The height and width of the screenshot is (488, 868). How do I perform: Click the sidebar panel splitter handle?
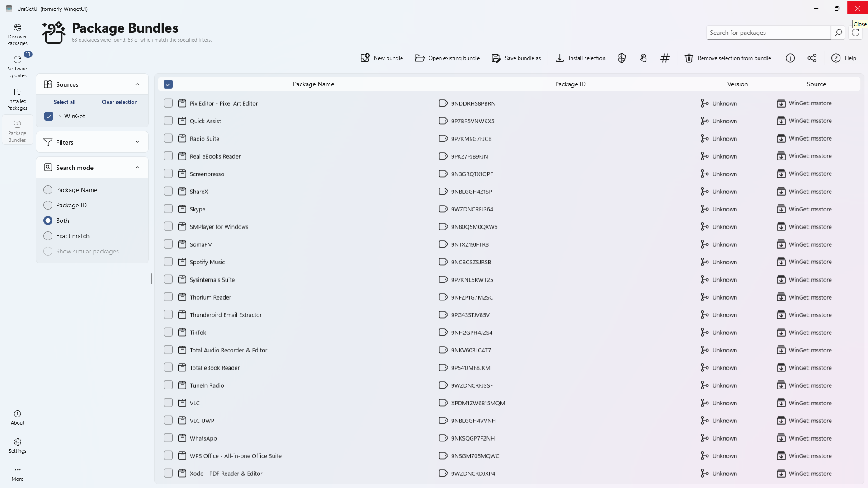click(x=151, y=279)
